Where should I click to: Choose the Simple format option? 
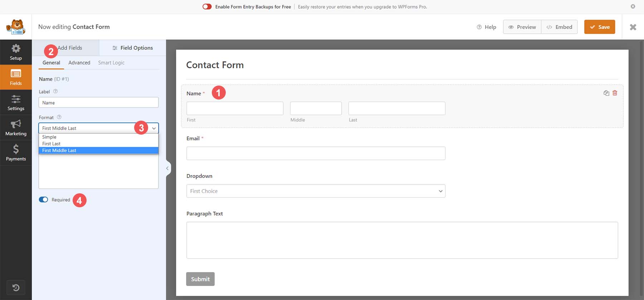point(49,137)
